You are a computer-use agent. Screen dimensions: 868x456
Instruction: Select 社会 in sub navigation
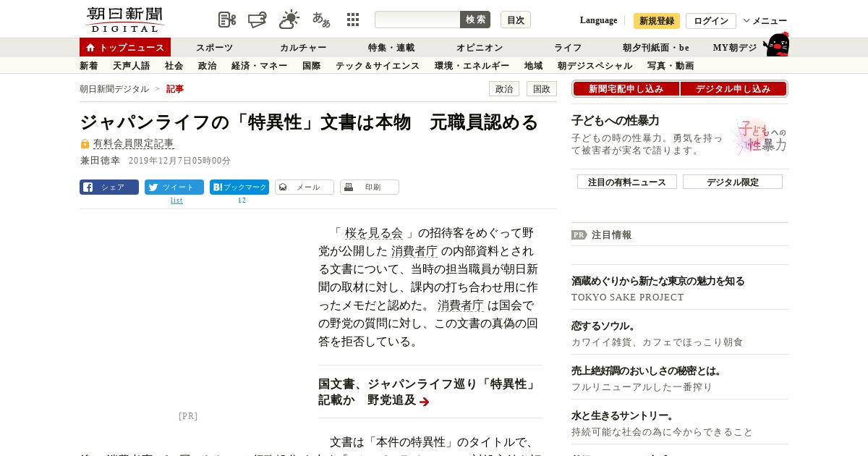pos(174,66)
